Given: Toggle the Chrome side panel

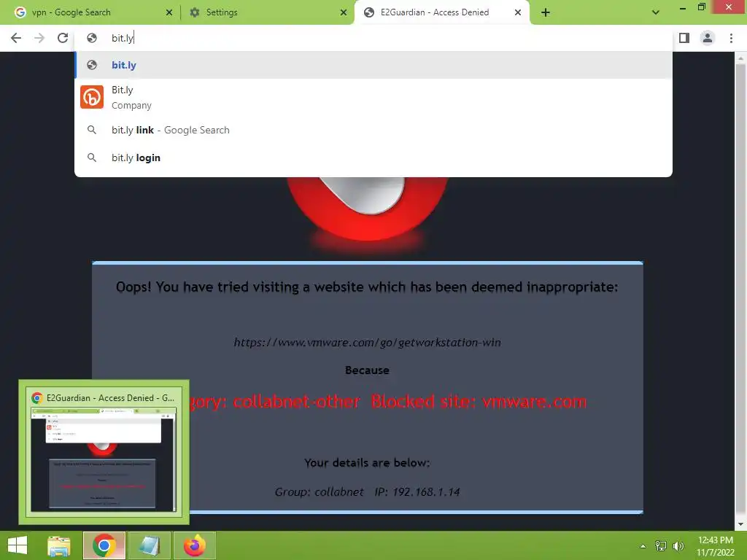Looking at the screenshot, I should tap(684, 38).
